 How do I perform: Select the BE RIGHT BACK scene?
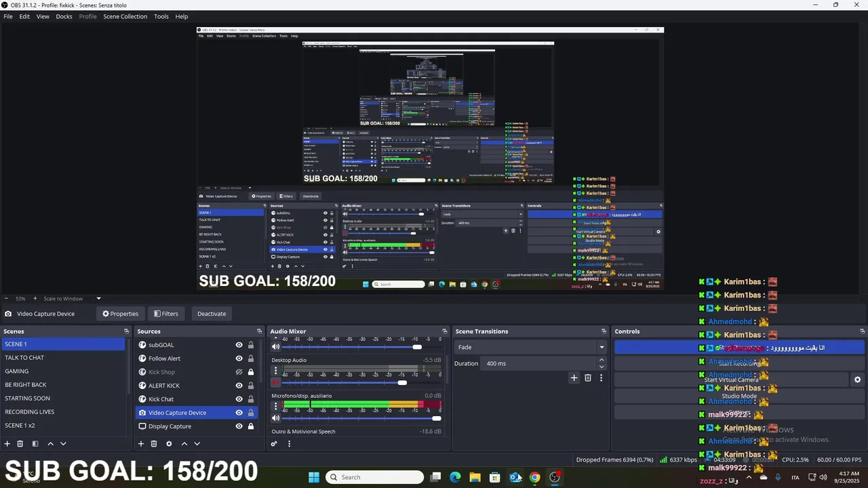[x=63, y=385]
